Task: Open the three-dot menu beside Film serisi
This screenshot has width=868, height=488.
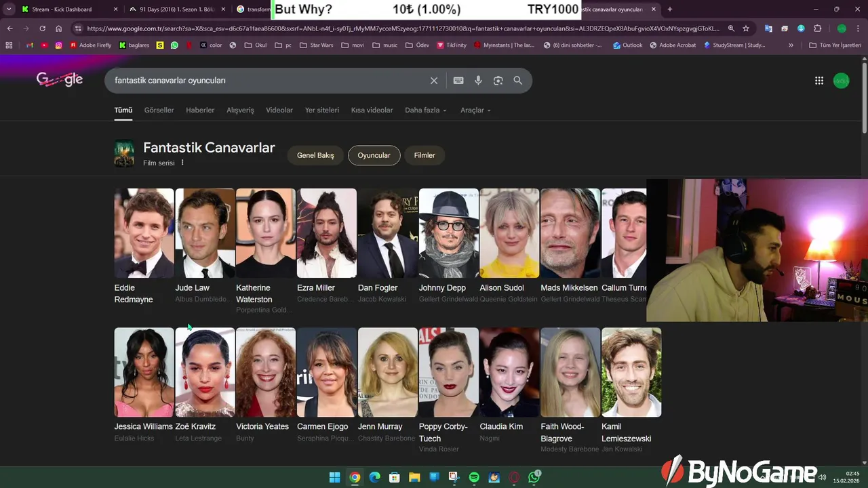Action: [x=182, y=163]
